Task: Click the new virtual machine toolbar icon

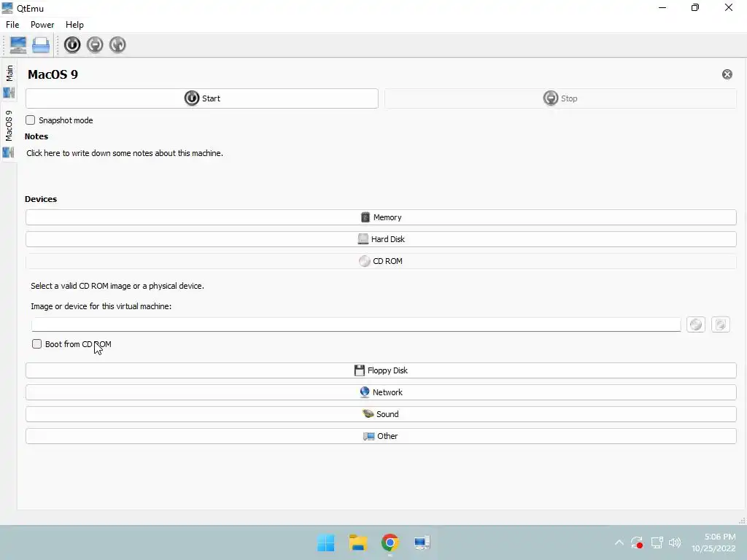Action: pyautogui.click(x=18, y=44)
